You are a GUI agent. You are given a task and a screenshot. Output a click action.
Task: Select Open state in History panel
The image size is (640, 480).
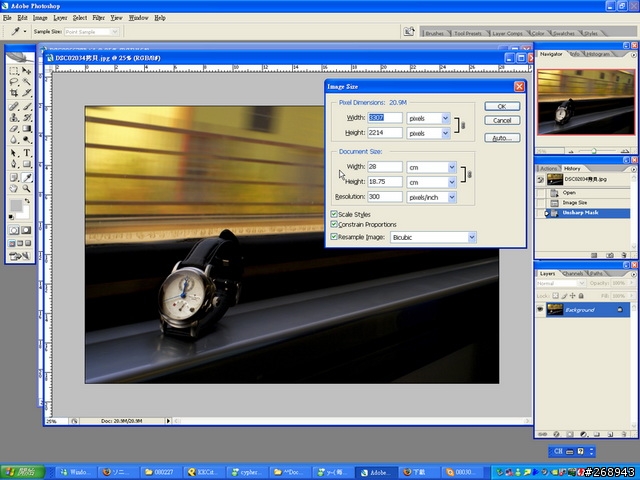tap(584, 193)
